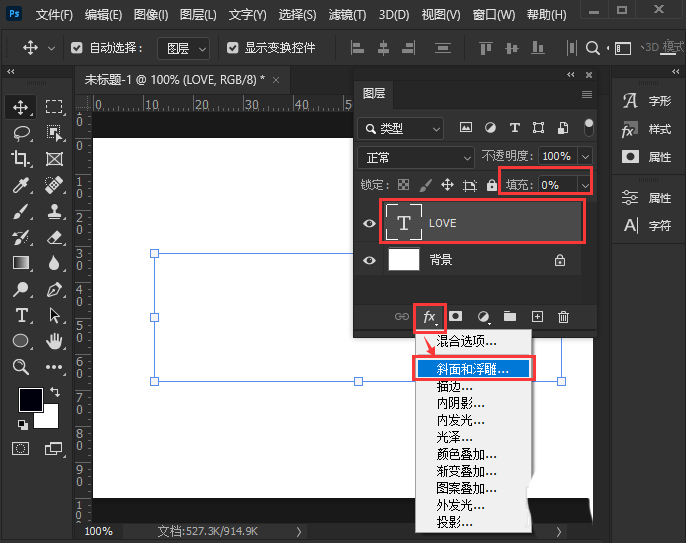Toggle filter for pixel layers
The image size is (686, 543).
pos(466,127)
